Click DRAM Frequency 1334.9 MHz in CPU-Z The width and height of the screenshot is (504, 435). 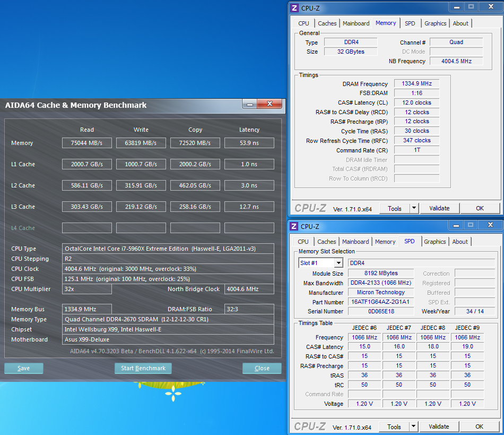tap(416, 84)
